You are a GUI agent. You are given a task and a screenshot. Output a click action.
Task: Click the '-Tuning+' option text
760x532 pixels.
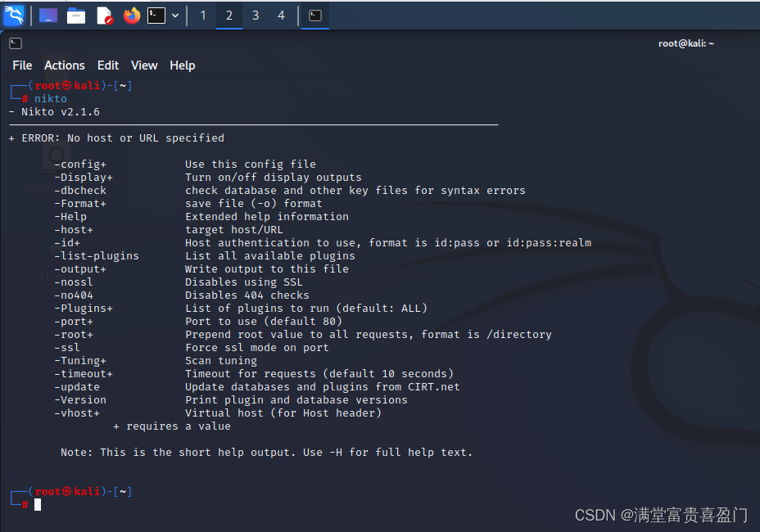(80, 360)
